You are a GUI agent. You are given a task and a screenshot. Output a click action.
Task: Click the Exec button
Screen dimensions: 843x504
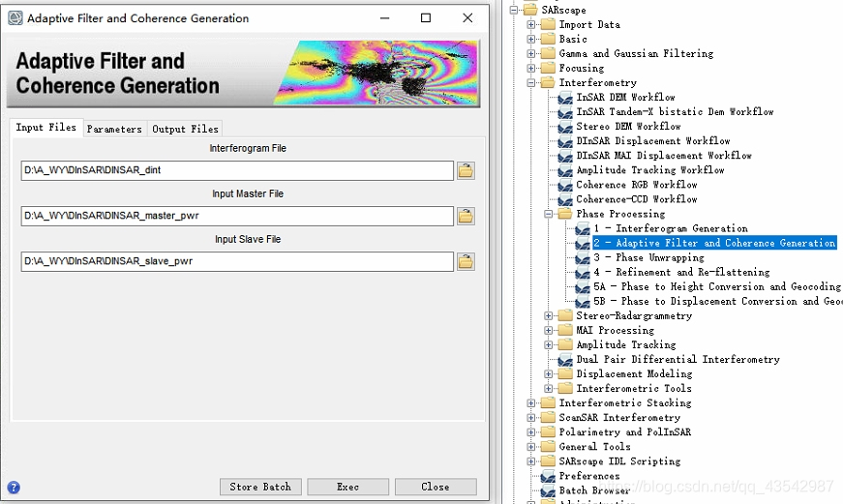(347, 487)
